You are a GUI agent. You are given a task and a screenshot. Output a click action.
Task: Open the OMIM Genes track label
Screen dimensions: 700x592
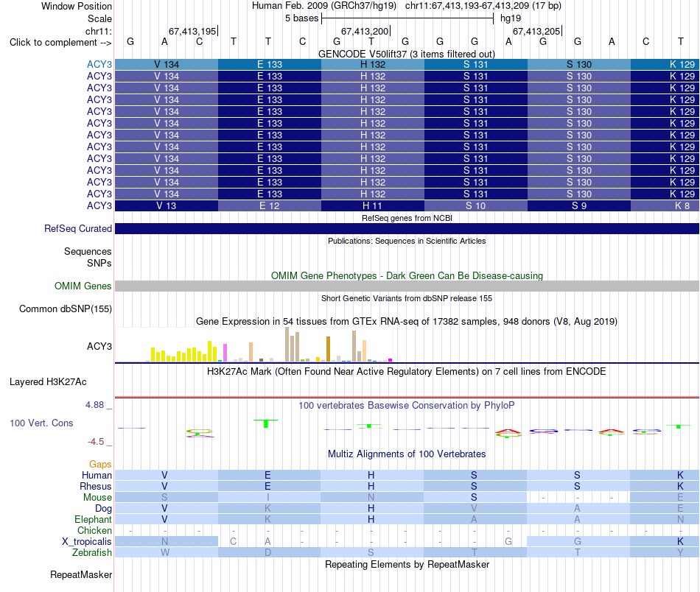point(83,286)
